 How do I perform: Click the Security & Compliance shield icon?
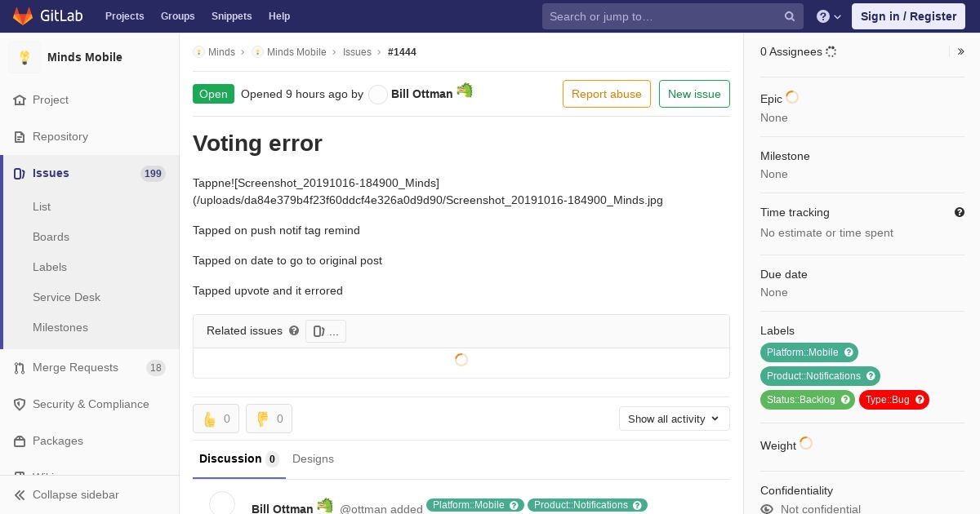[x=20, y=405]
